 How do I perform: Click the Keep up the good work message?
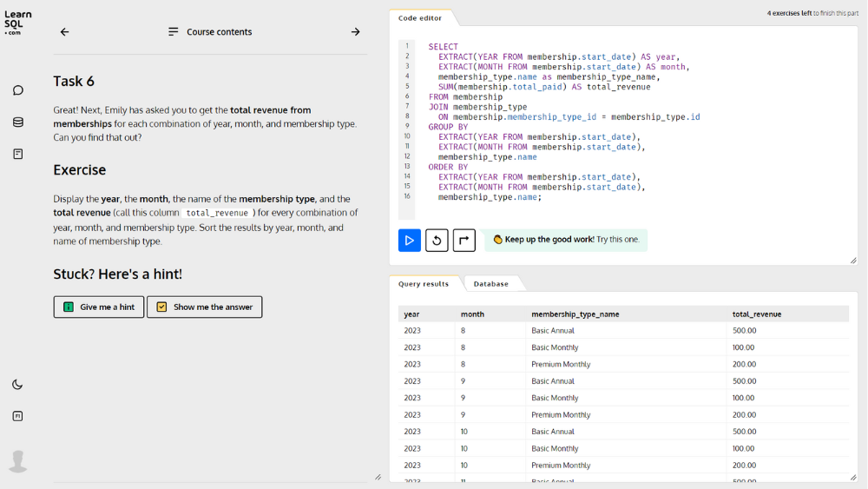[566, 240]
